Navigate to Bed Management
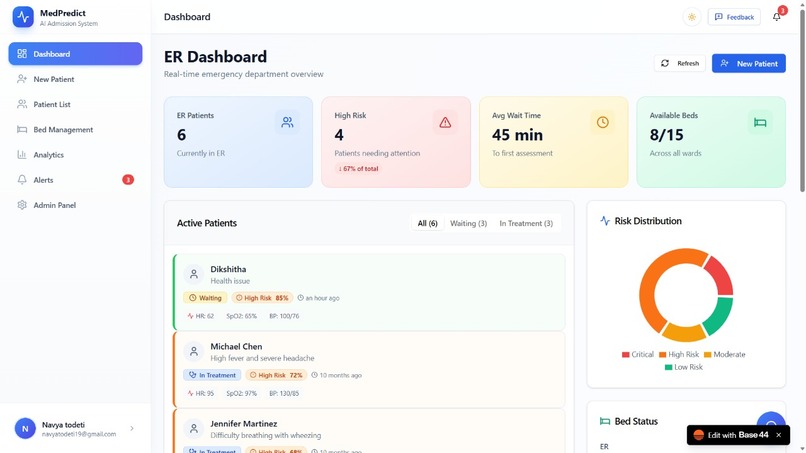 [75, 130]
